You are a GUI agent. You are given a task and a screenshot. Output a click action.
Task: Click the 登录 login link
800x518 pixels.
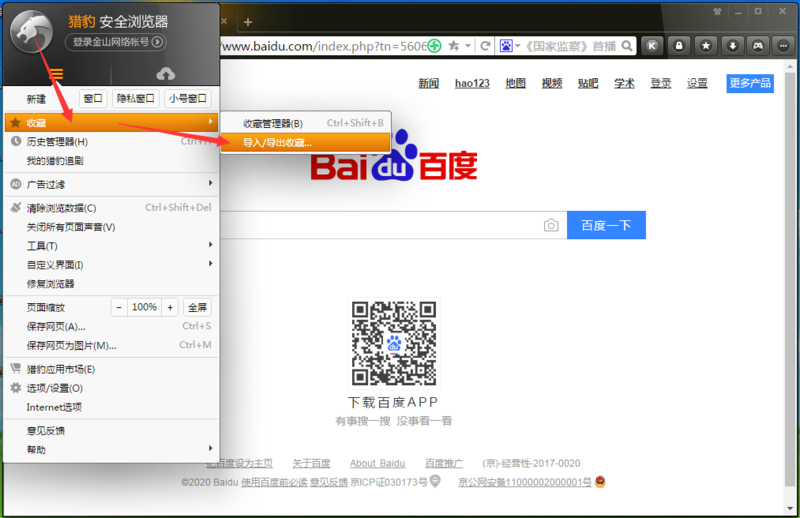(x=661, y=83)
